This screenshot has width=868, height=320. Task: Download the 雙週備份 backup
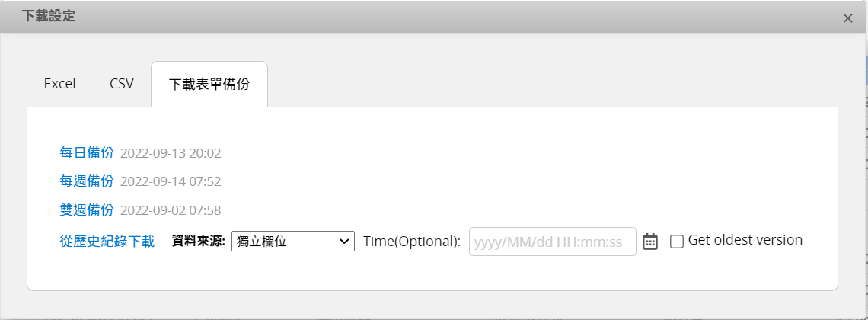click(x=87, y=210)
